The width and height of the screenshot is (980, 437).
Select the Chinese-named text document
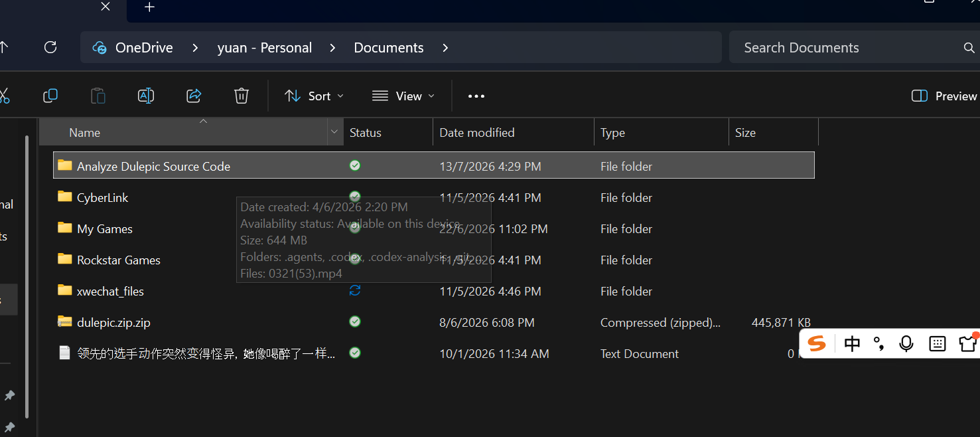206,353
